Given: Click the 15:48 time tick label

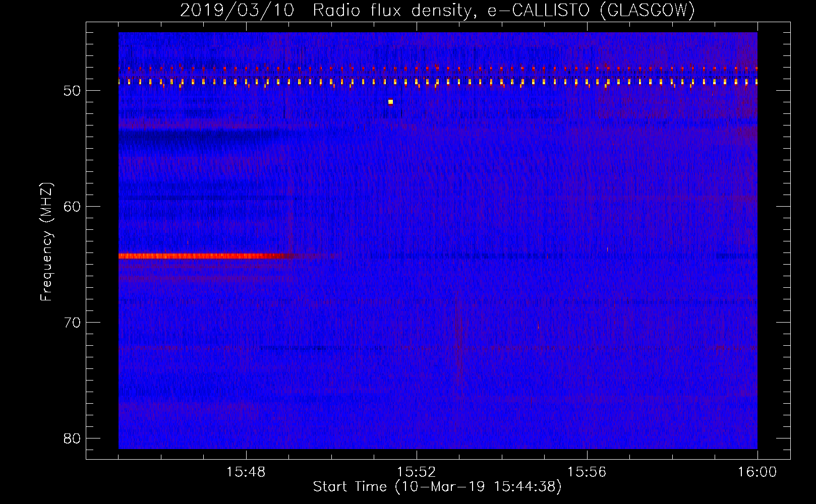Looking at the screenshot, I should (246, 472).
